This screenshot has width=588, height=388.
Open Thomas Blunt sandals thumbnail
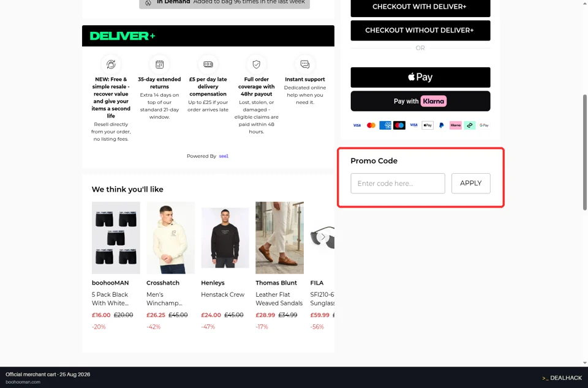pos(280,238)
